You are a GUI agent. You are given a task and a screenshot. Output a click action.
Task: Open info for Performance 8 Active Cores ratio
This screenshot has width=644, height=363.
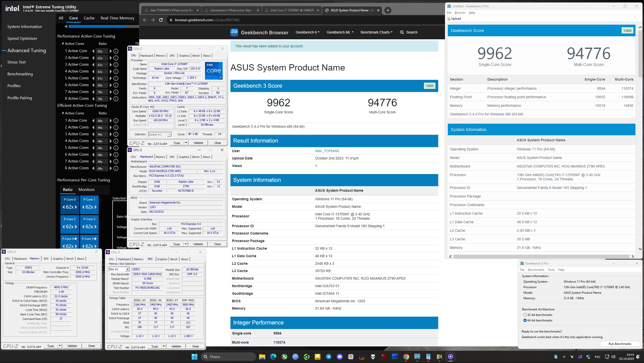116,99
